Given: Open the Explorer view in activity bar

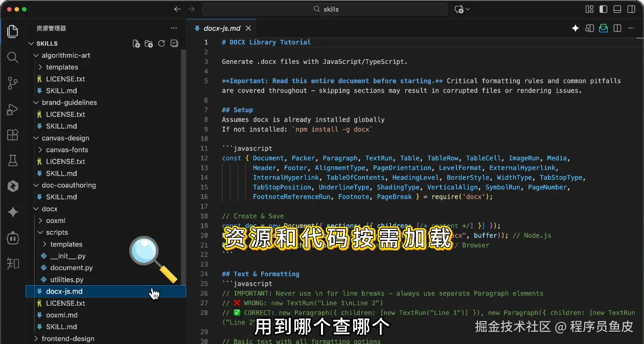Looking at the screenshot, I should [x=13, y=31].
